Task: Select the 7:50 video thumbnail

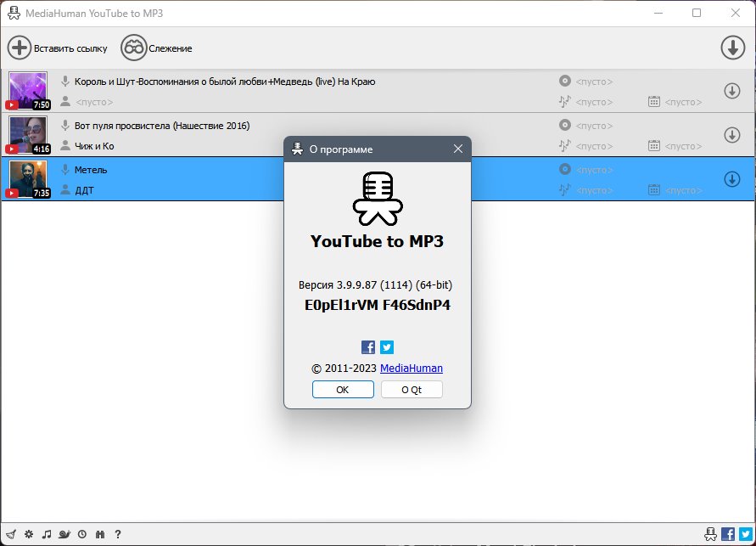Action: [29, 91]
